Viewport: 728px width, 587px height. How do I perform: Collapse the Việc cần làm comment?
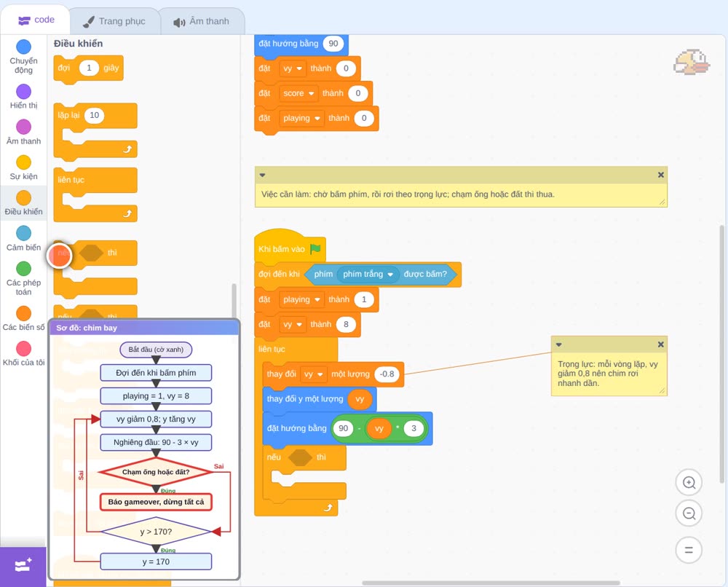click(x=262, y=175)
